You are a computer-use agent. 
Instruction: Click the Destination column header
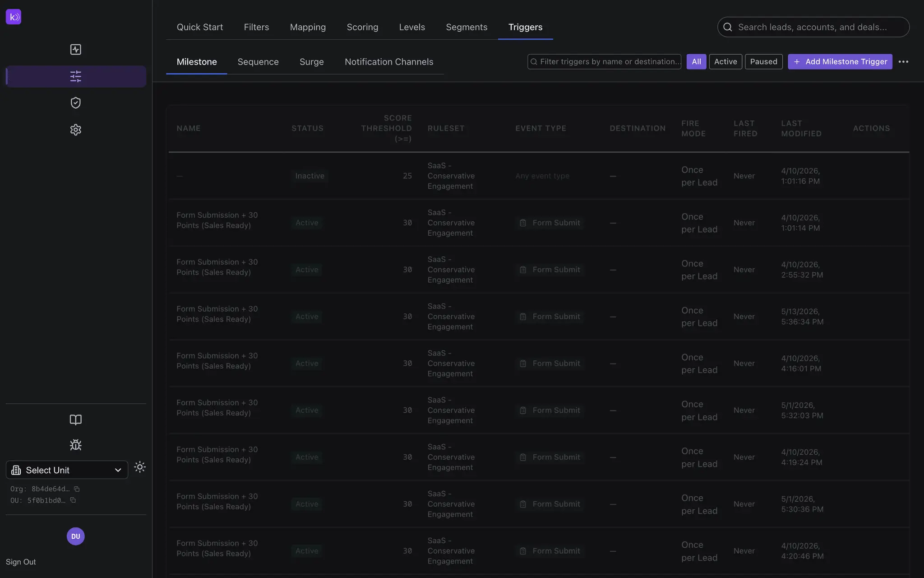(638, 128)
